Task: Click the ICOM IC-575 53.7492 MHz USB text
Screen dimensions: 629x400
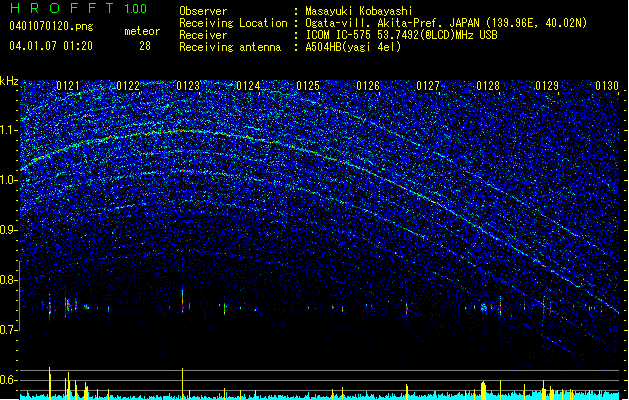Action: pos(402,35)
